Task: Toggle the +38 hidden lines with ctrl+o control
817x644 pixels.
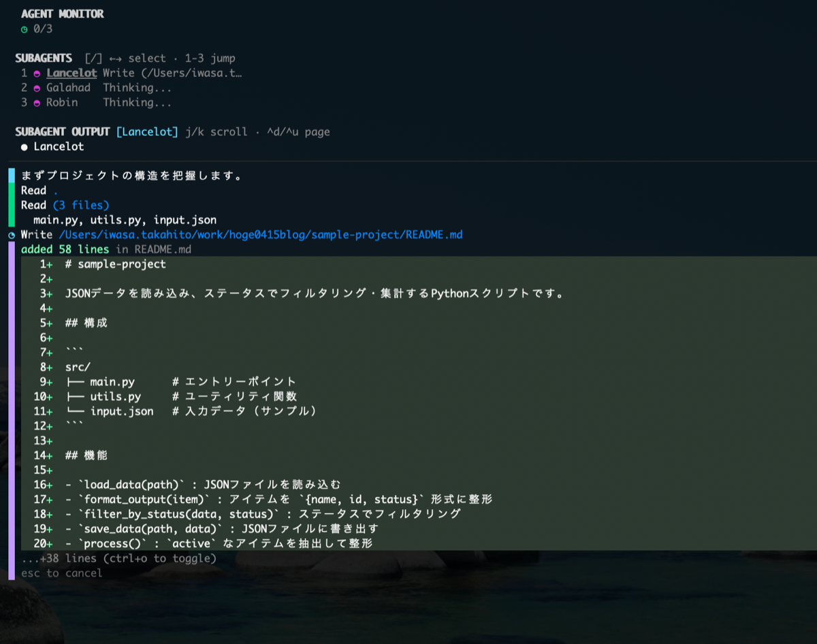Action: [x=119, y=558]
